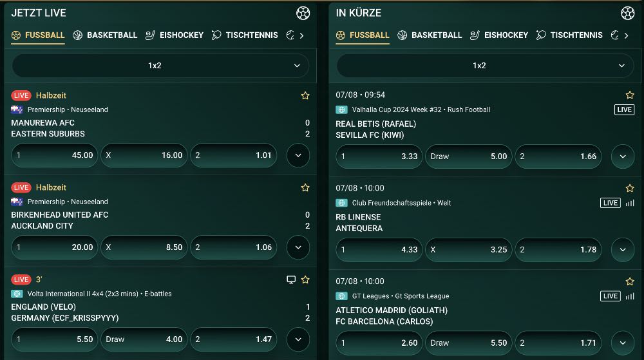Click soccer ball icon in In Kürze header

click(x=627, y=13)
